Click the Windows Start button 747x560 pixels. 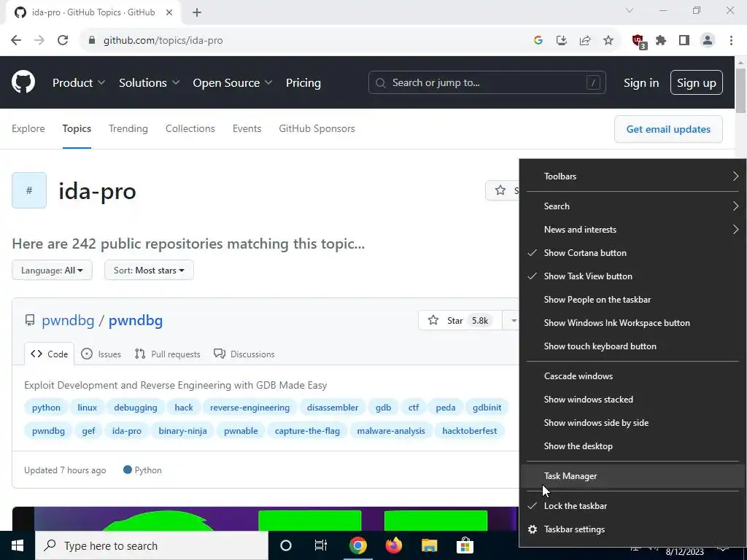(18, 545)
